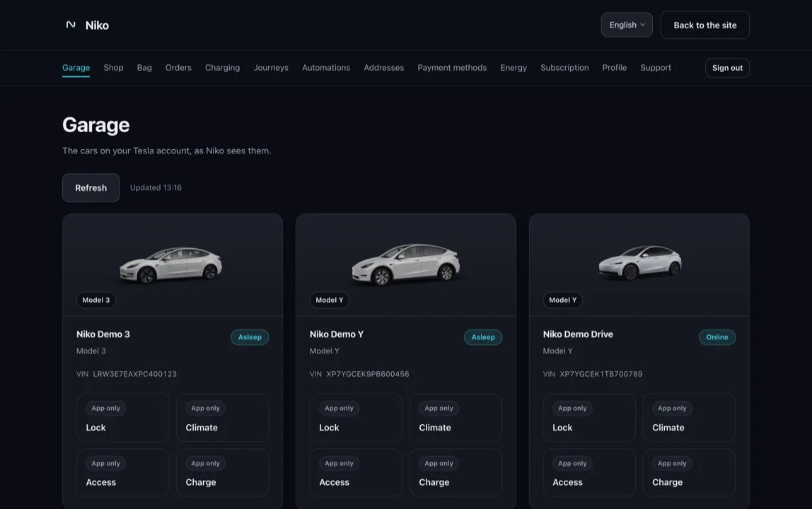This screenshot has height=509, width=812.
Task: Click Niko Demo Y car image
Action: (406, 264)
